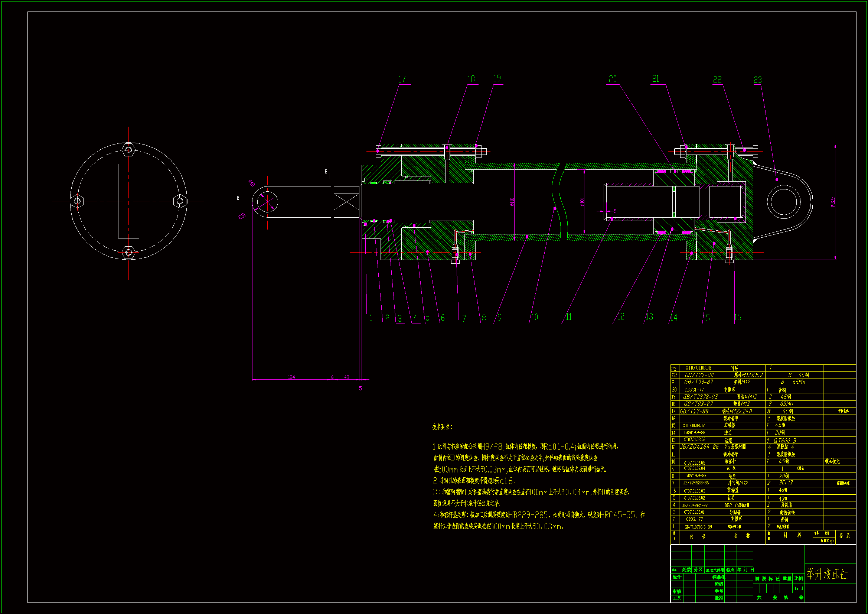Select the 124 horizontal dimension text
This screenshot has width=868, height=614.
click(x=291, y=377)
